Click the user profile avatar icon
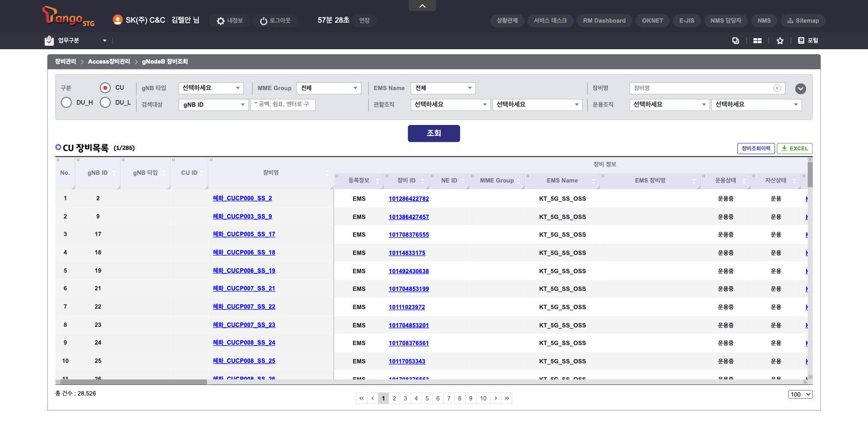The height and width of the screenshot is (427, 868). 117,20
